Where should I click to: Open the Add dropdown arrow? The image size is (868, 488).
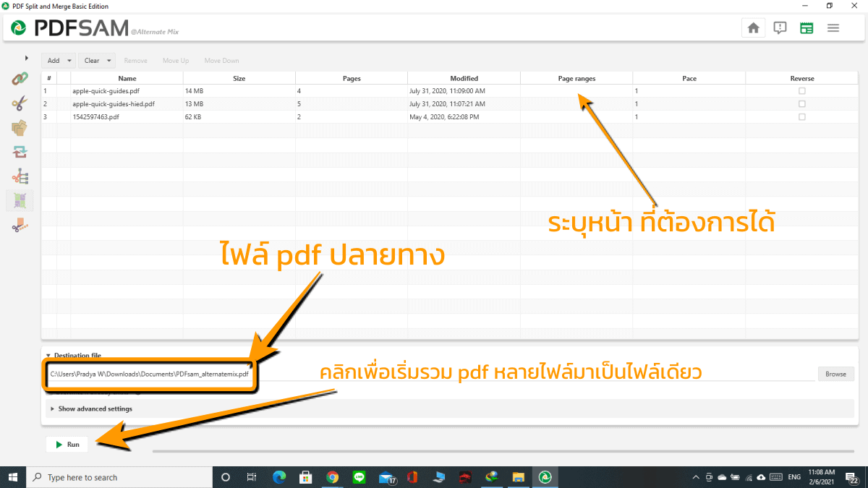coord(69,61)
